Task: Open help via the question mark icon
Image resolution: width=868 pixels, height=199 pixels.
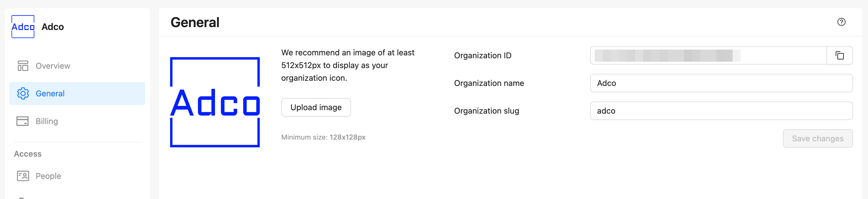Action: click(x=841, y=22)
